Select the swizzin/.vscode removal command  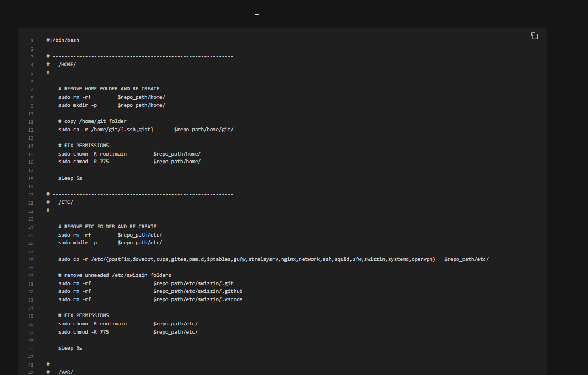[149, 299]
